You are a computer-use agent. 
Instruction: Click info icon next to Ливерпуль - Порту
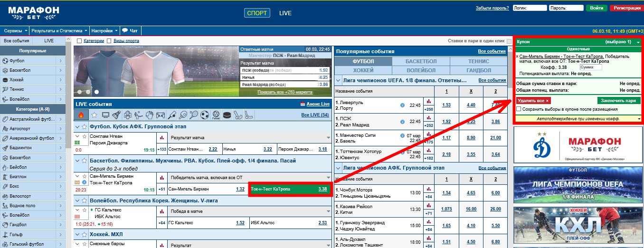pos(402,105)
